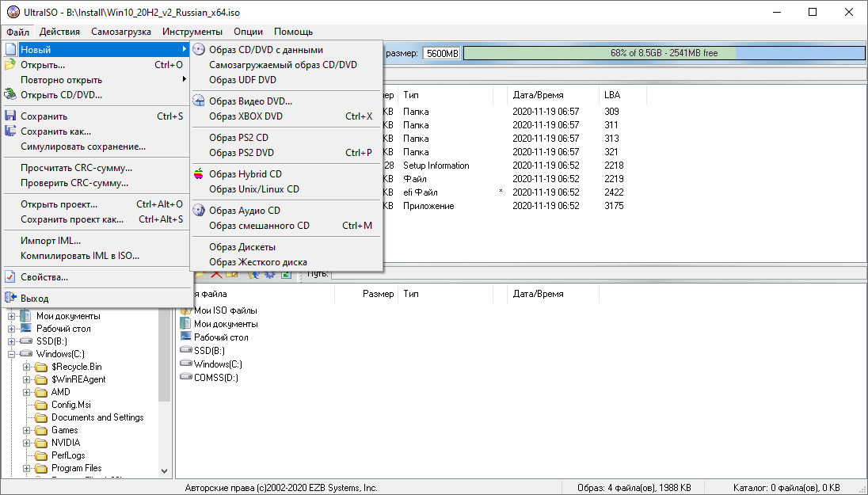This screenshot has height=495, width=868.
Task: Expand the SSD(B:) tree node
Action: coord(11,341)
